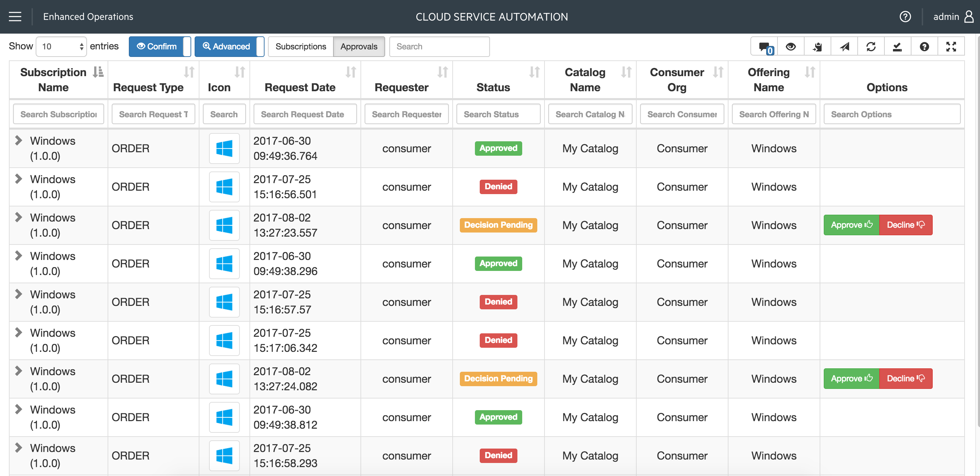Select the Approvals tab

point(358,46)
